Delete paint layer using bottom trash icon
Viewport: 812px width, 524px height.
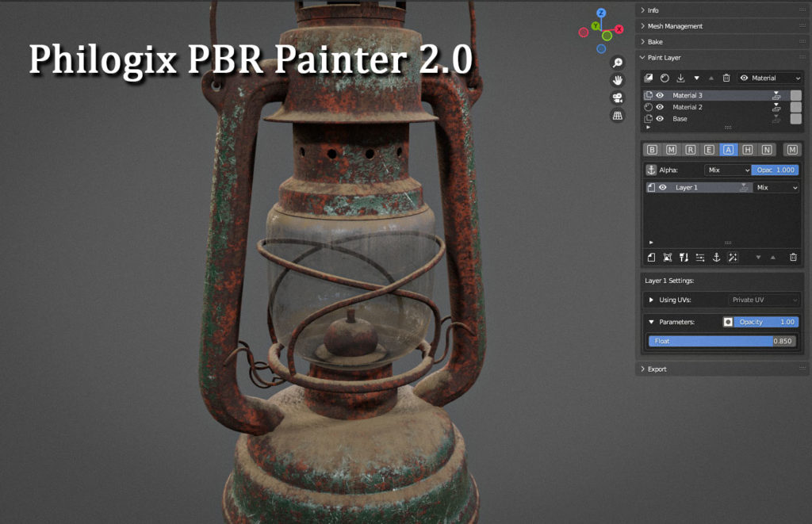tap(793, 257)
